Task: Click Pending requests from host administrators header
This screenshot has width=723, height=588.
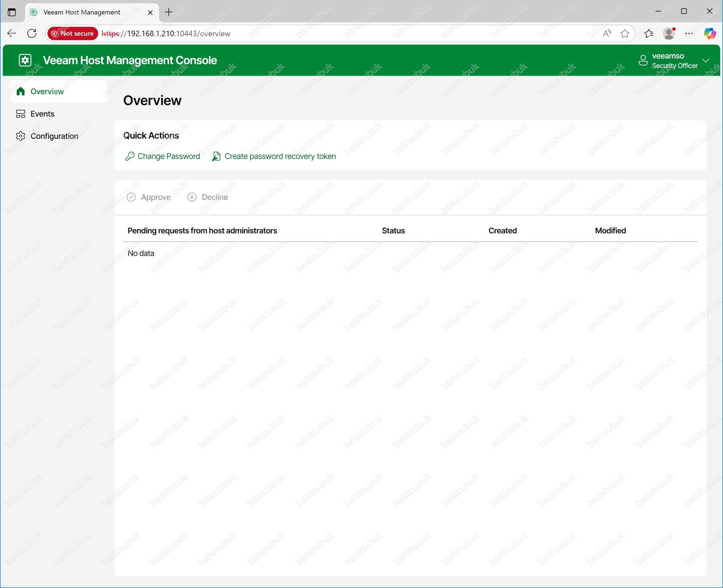Action: coord(202,231)
